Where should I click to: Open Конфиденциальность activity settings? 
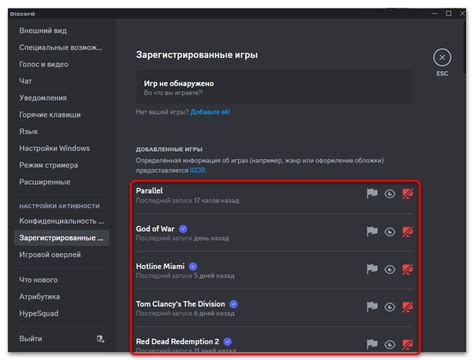62,221
